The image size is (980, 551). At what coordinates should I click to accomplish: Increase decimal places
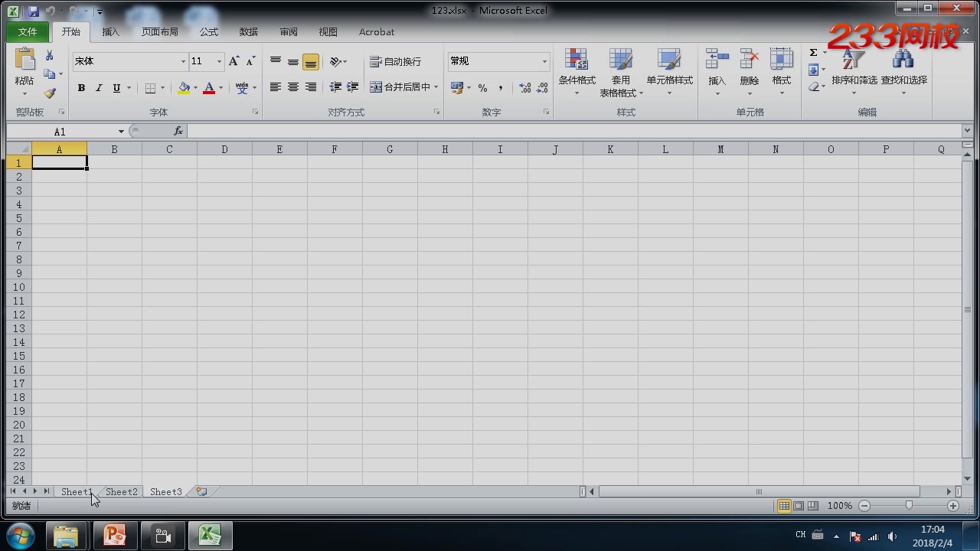[x=525, y=88]
